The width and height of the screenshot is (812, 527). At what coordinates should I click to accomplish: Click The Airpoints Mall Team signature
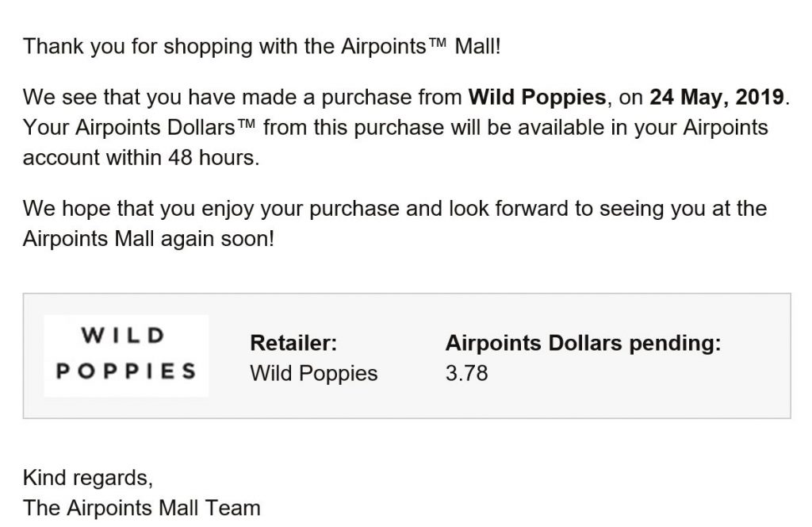pos(141,508)
